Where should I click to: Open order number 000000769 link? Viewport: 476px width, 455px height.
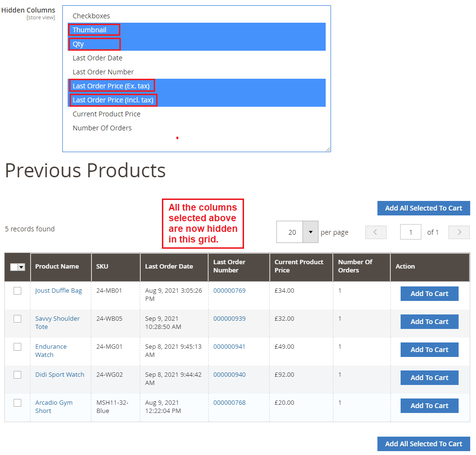tap(229, 290)
